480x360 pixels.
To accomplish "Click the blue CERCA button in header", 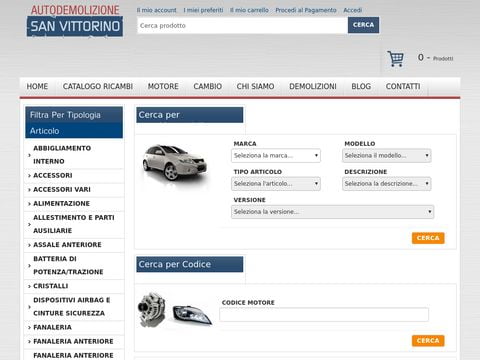I will (363, 25).
